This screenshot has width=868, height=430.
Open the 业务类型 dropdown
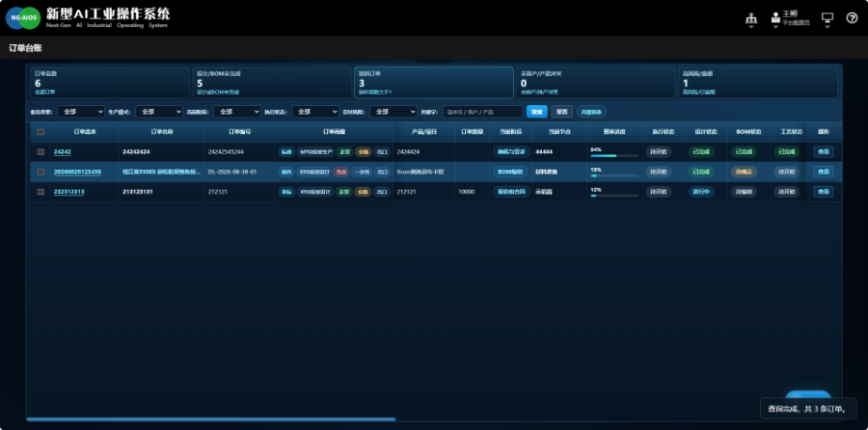81,111
